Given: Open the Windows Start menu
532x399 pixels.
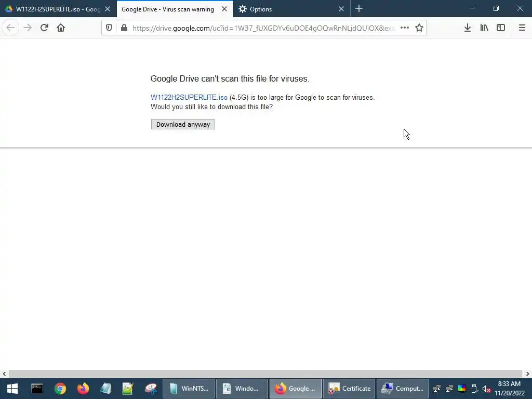Looking at the screenshot, I should coord(12,389).
